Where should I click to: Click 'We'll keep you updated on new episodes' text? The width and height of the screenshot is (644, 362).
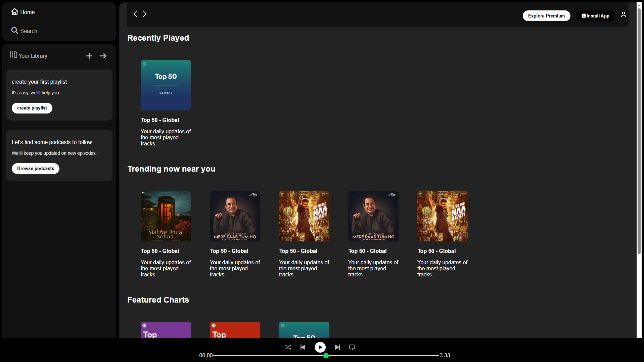coord(54,153)
